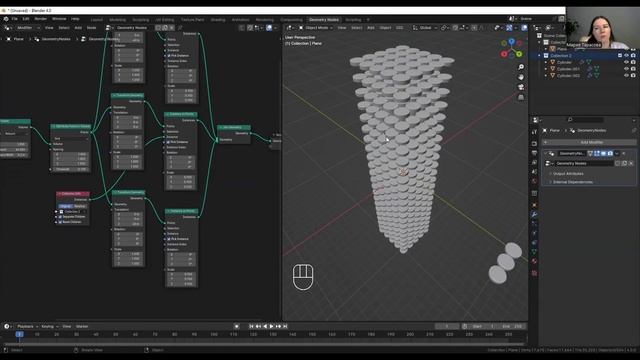Select Original option in Collection Info node
This screenshot has width=640, height=360.
[x=65, y=206]
